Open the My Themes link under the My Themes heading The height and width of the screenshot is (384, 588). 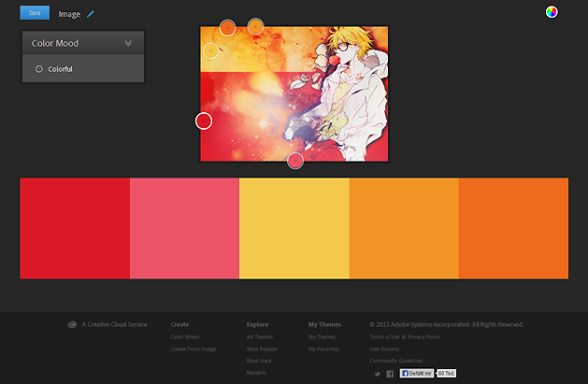coord(322,336)
